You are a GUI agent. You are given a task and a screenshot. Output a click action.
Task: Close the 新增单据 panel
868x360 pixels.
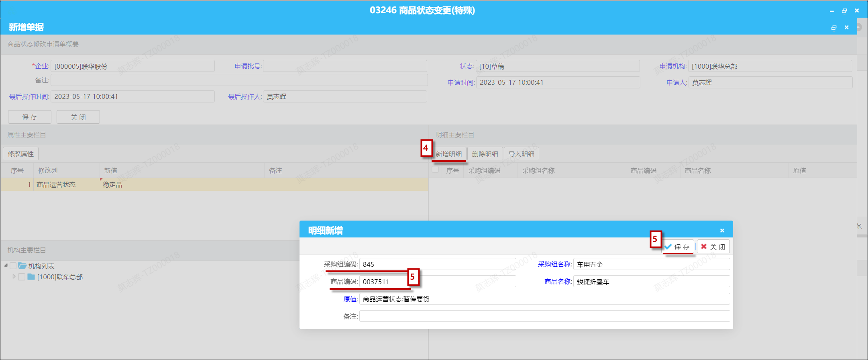(x=846, y=27)
